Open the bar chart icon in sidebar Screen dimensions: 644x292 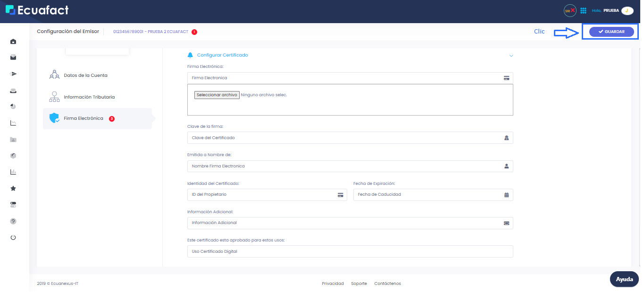pyautogui.click(x=13, y=172)
